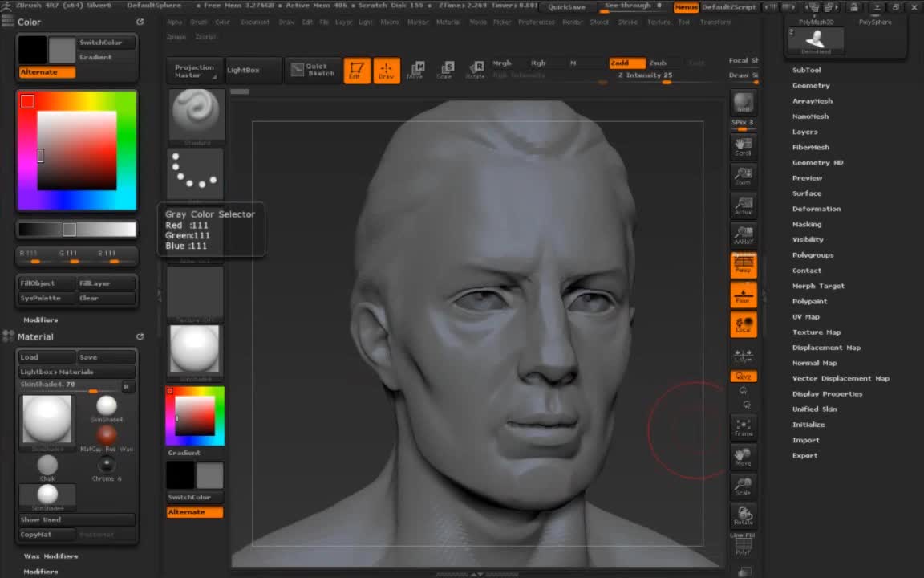Click the QuickSave button
The image size is (924, 578).
[566, 7]
